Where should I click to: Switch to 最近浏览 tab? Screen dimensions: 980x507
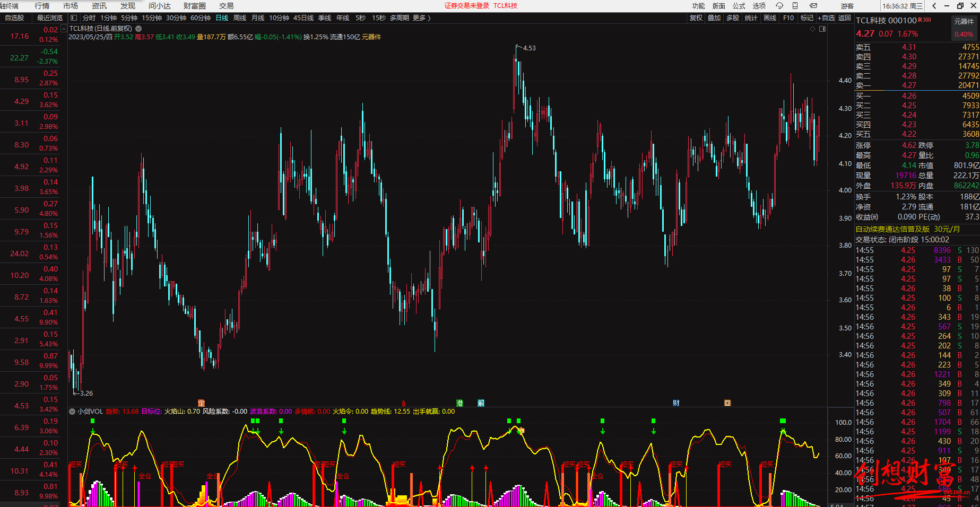(x=50, y=18)
